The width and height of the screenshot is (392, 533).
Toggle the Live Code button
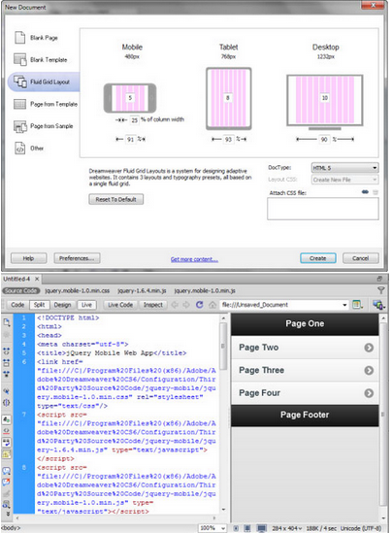click(x=120, y=305)
